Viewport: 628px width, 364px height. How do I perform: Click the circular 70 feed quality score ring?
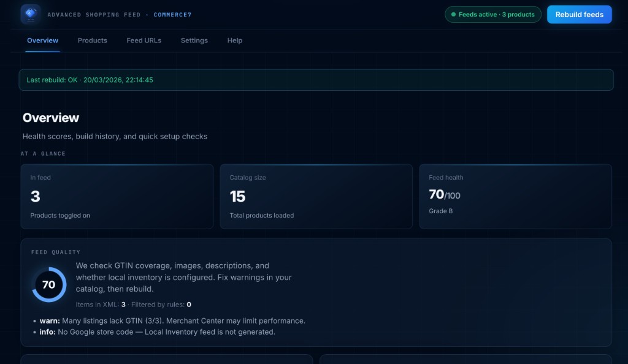(48, 284)
